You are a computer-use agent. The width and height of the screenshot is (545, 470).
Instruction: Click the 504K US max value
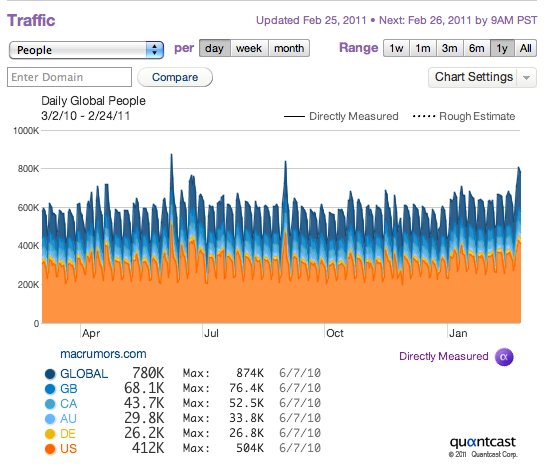click(x=250, y=448)
